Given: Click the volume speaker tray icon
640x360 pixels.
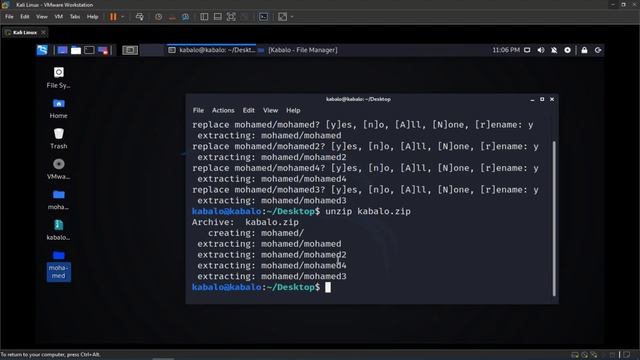Looking at the screenshot, I should pyautogui.click(x=541, y=50).
